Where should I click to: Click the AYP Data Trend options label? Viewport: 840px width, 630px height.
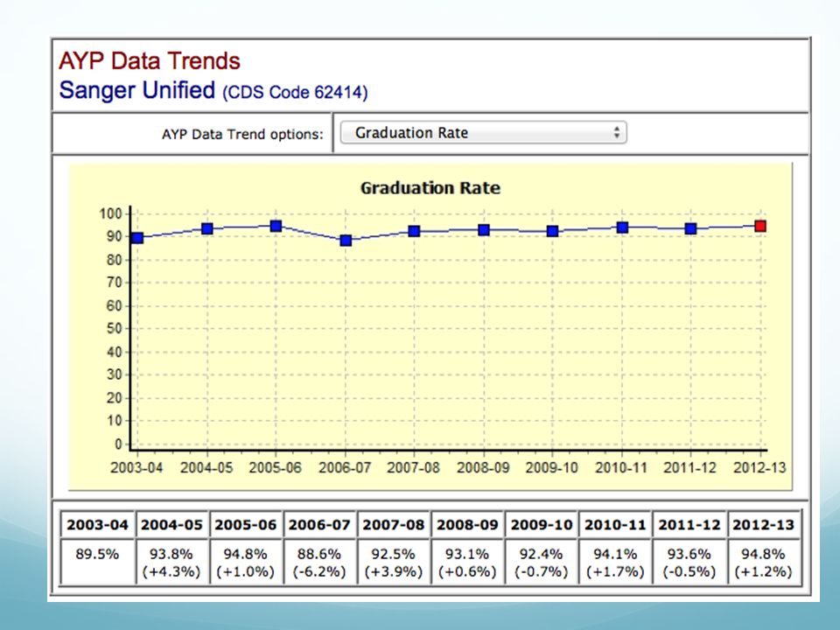[x=242, y=134]
